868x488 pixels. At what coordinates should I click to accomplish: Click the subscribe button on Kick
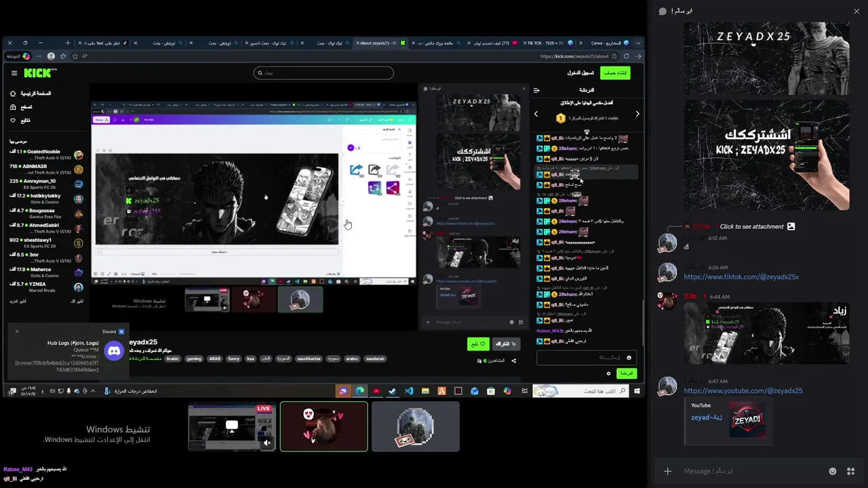coord(506,344)
